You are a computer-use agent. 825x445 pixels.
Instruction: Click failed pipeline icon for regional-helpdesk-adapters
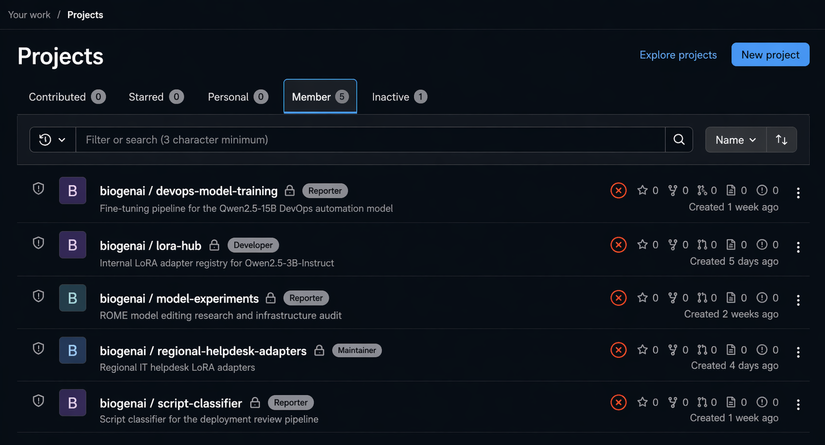(x=618, y=350)
